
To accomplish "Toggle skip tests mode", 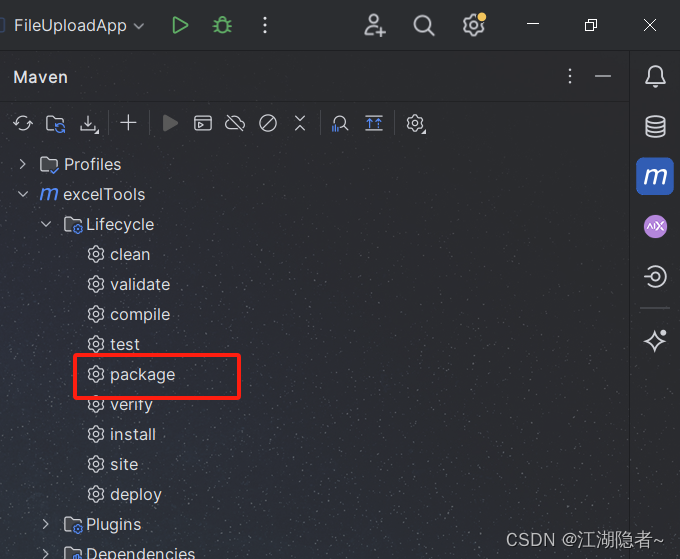I will pyautogui.click(x=268, y=124).
